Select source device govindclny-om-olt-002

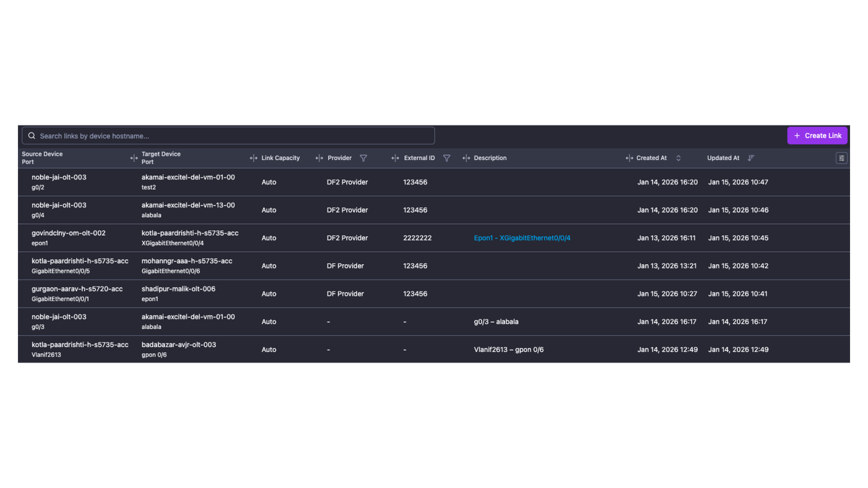pyautogui.click(x=68, y=233)
